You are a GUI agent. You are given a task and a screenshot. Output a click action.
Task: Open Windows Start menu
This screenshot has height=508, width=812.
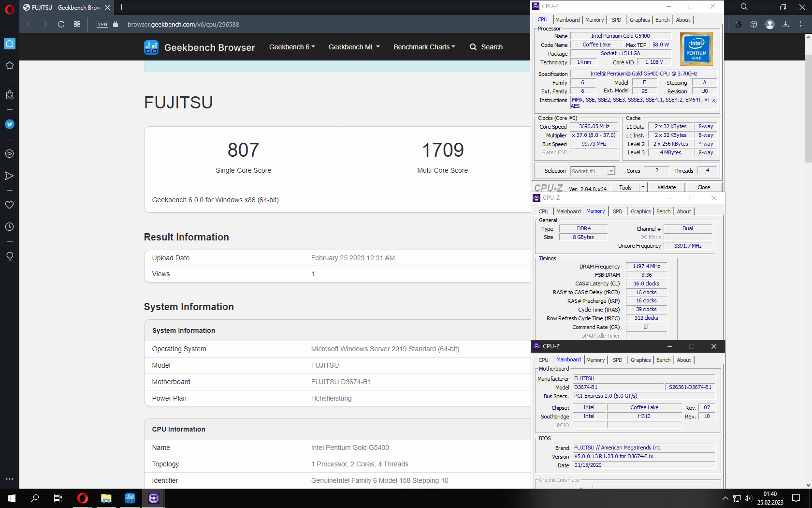(x=12, y=498)
